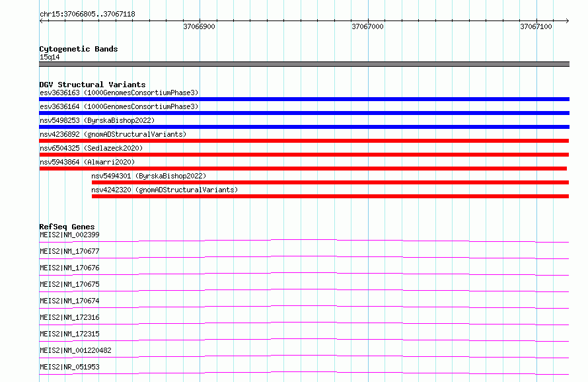This screenshot has height=382, width=588.
Task: Click the blue bar for nsv5498253
Action: click(304, 127)
